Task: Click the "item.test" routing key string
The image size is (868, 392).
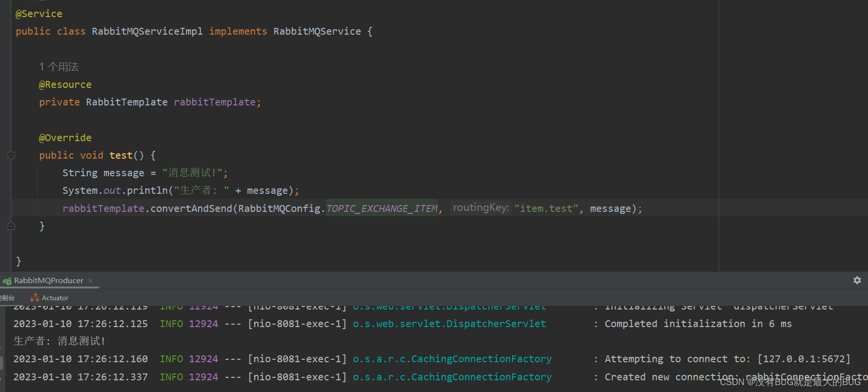Action: pyautogui.click(x=546, y=208)
